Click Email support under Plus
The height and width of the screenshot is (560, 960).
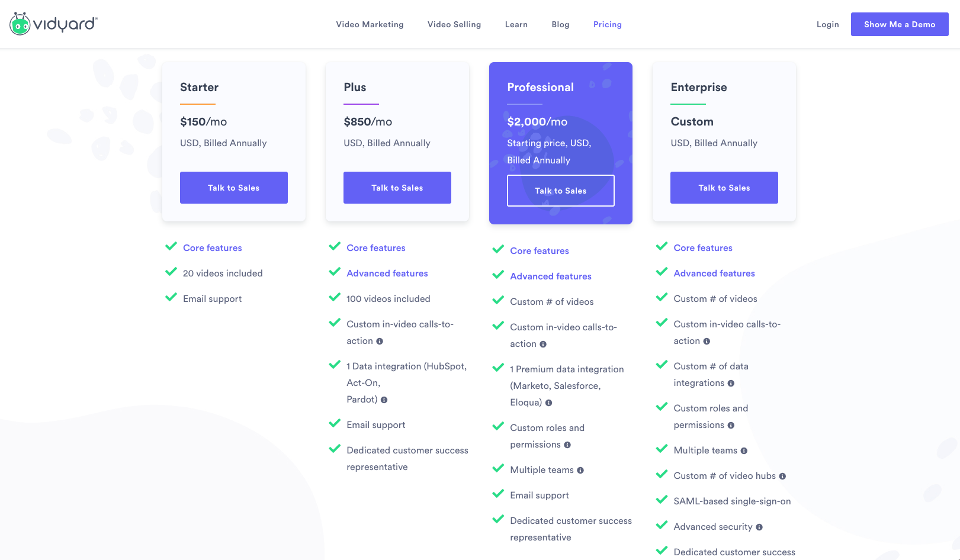click(376, 425)
